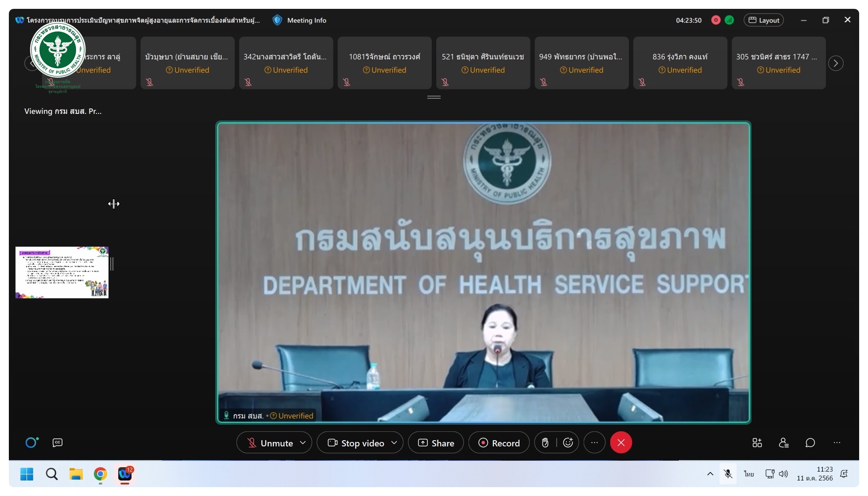Viewport: 868px width, 496px height.
Task: Click taskbar muted microphone tray icon
Action: (x=728, y=474)
